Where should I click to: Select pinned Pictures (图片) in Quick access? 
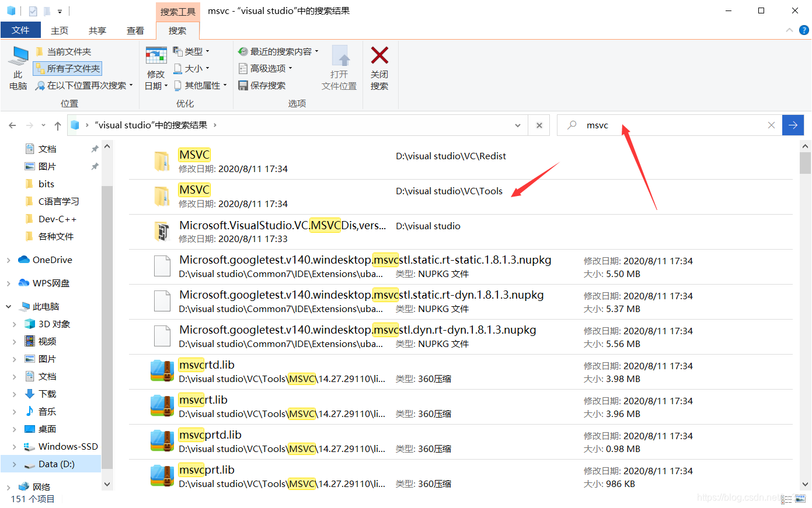pyautogui.click(x=47, y=166)
